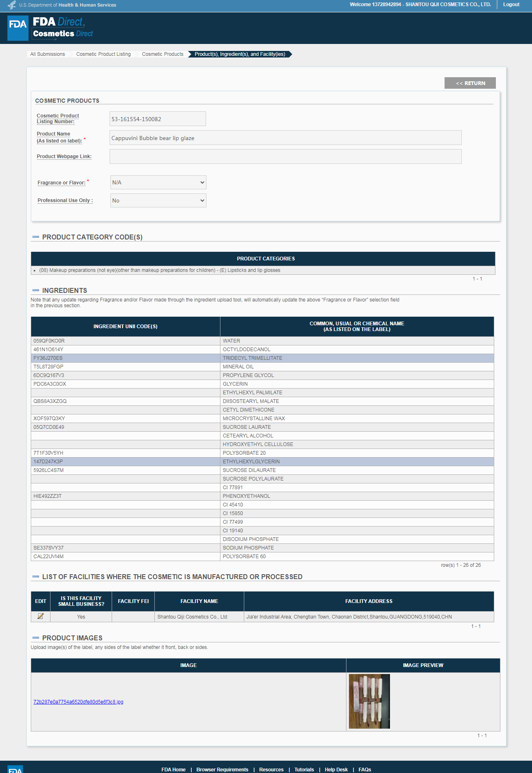The height and width of the screenshot is (773, 532).
Task: Collapse the List of Facilities section
Action: (36, 577)
